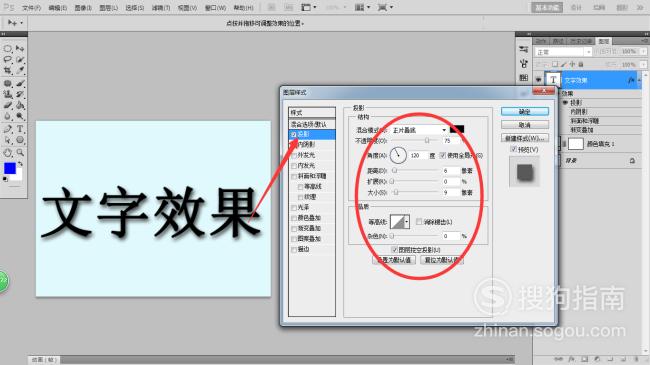
Task: Select the Path Selection tool
Action: 7,140
